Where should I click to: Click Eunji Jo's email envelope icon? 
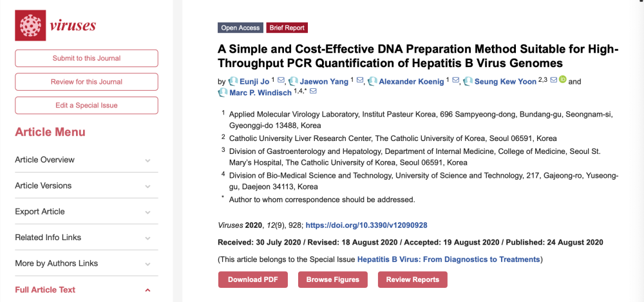(x=280, y=81)
